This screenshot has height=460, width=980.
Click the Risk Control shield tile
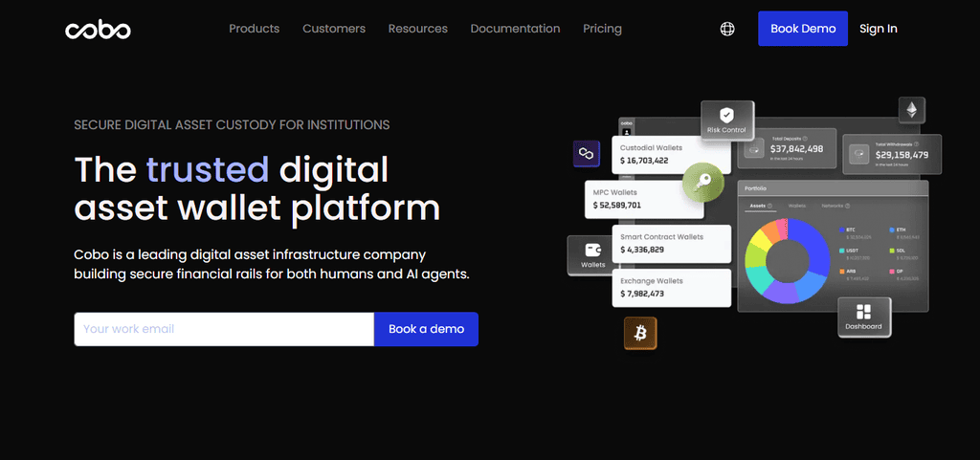tap(727, 120)
